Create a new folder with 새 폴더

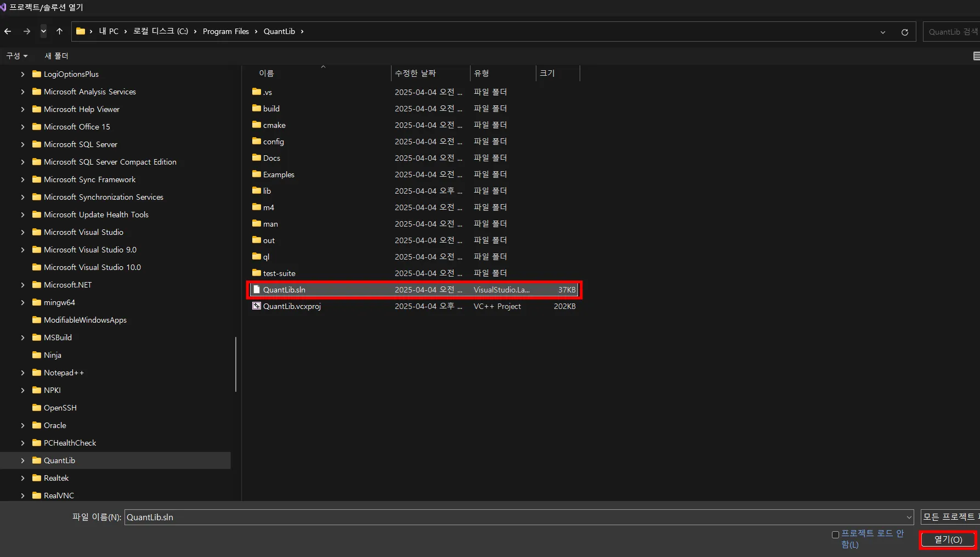(56, 56)
